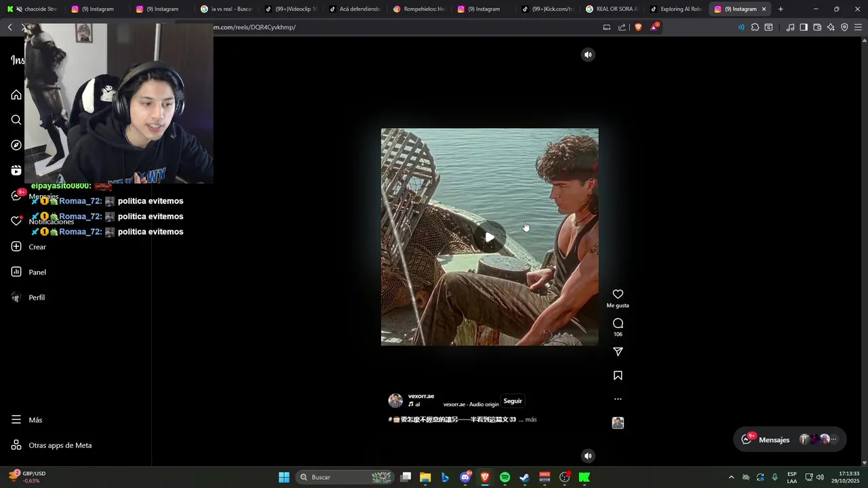Switch to the 'REAL OR SORA' tab
This screenshot has height=488, width=868.
[x=612, y=9]
